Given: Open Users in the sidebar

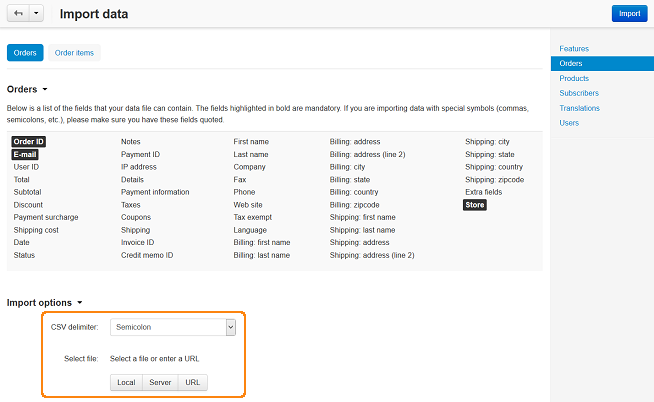Looking at the screenshot, I should [569, 123].
